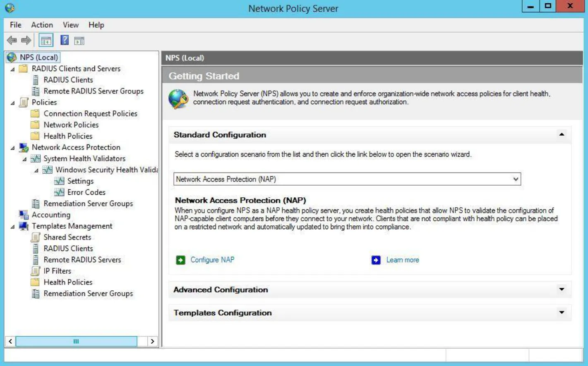Click the Connection Request Policies folder icon

36,113
